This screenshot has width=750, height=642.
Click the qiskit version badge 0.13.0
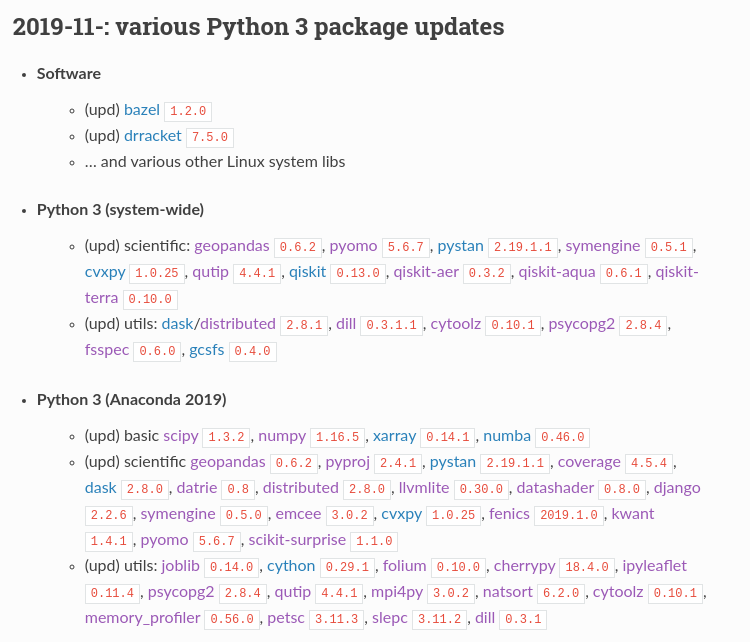[358, 273]
